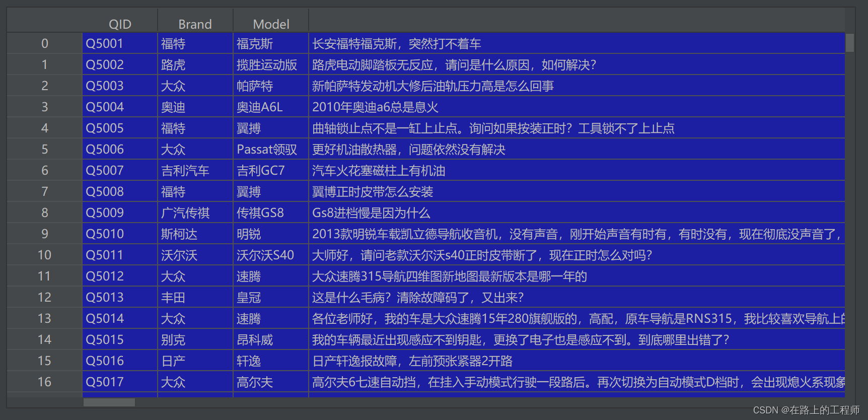The image size is (868, 420).
Task: Select Brand cell 奥迪
Action: tap(195, 107)
